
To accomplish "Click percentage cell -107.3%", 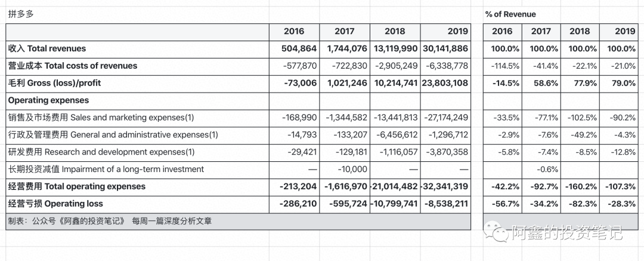I will point(621,186).
